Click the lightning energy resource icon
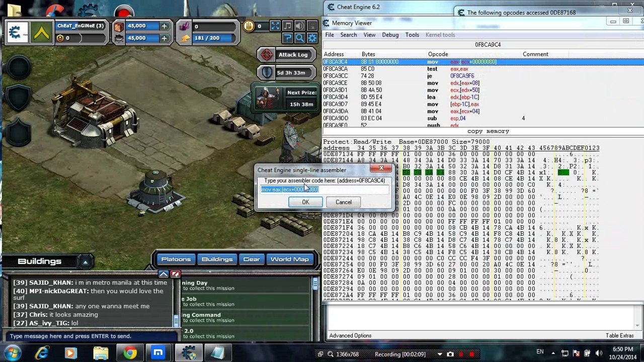 184,38
